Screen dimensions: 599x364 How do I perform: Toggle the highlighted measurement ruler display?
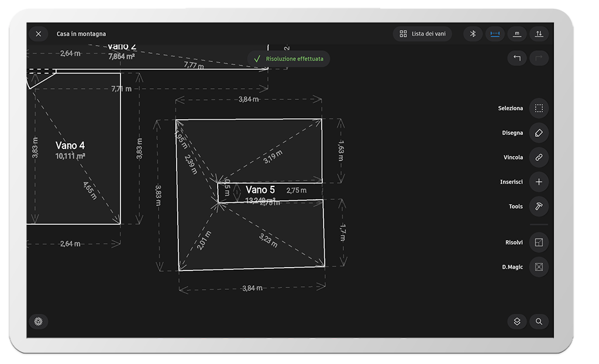(495, 33)
